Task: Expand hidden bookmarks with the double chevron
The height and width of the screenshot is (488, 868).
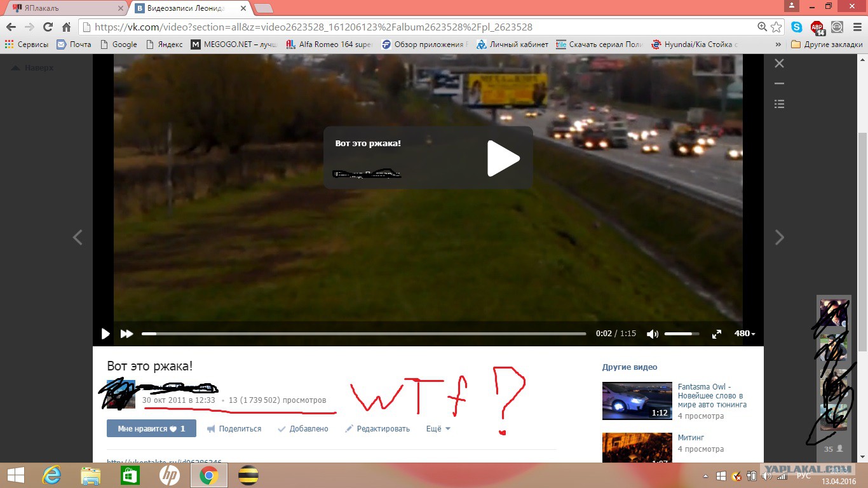Action: tap(778, 44)
